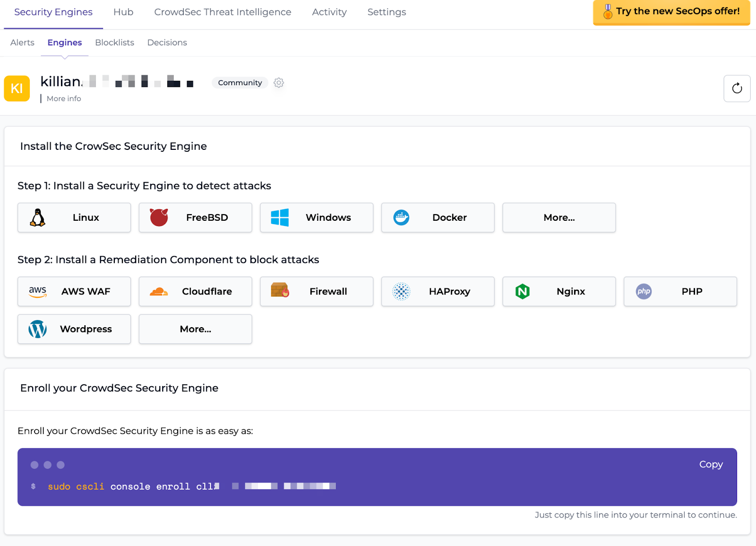The width and height of the screenshot is (756, 546).
Task: Switch to the Decisions sub-tab
Action: (x=167, y=43)
